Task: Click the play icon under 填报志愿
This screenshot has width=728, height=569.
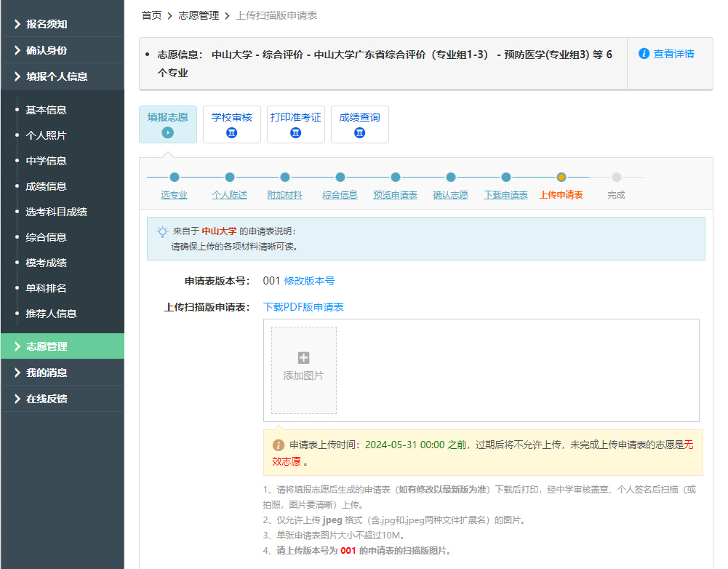Action: (168, 131)
